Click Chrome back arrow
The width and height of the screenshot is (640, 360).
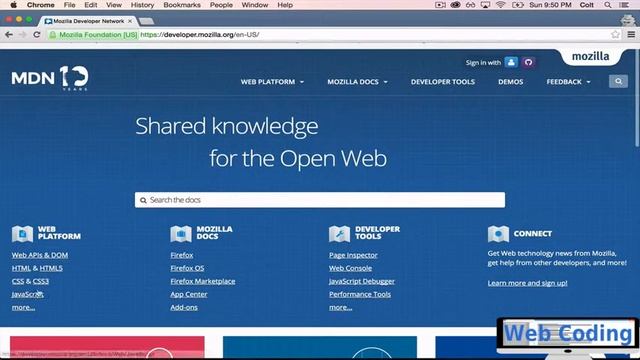pyautogui.click(x=9, y=35)
